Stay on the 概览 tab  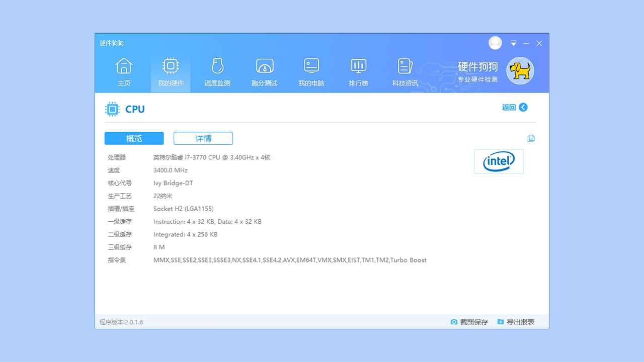134,138
